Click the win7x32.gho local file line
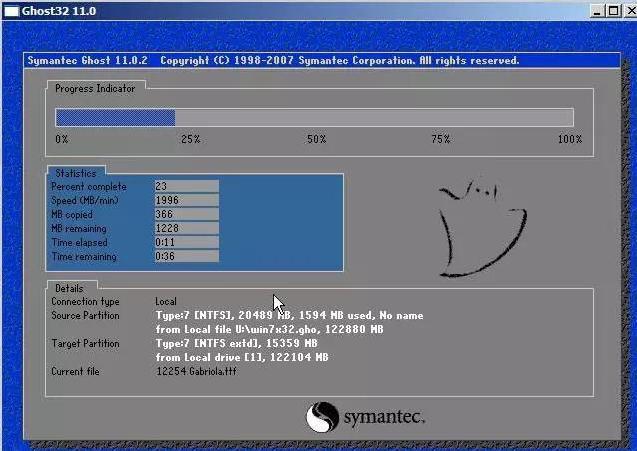This screenshot has height=451, width=637. tap(270, 330)
